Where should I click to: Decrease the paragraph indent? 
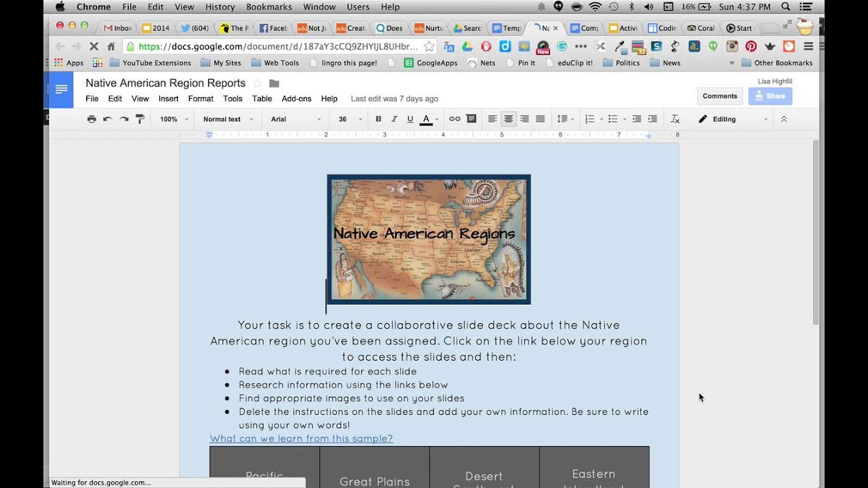(x=637, y=119)
